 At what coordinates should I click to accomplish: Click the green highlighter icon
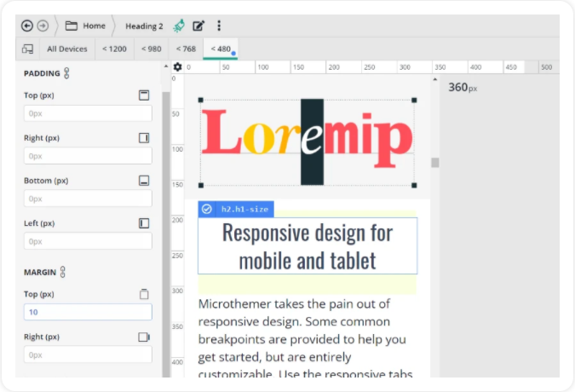point(179,26)
